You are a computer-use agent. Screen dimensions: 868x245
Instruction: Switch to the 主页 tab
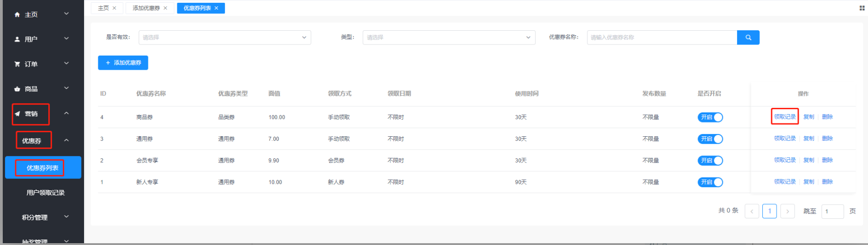click(103, 8)
